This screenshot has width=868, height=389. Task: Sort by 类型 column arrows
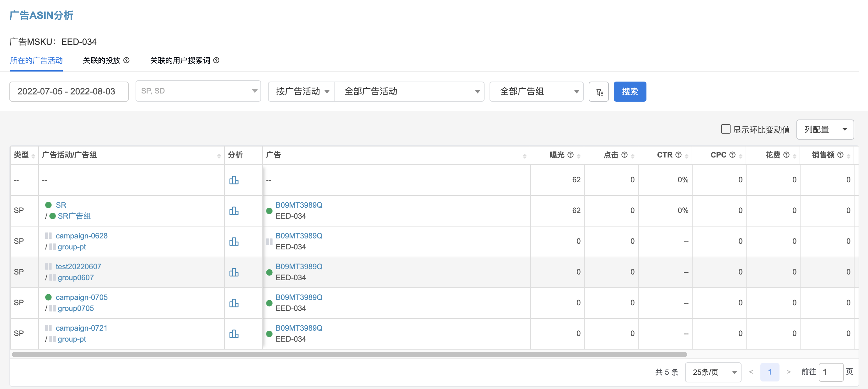33,156
